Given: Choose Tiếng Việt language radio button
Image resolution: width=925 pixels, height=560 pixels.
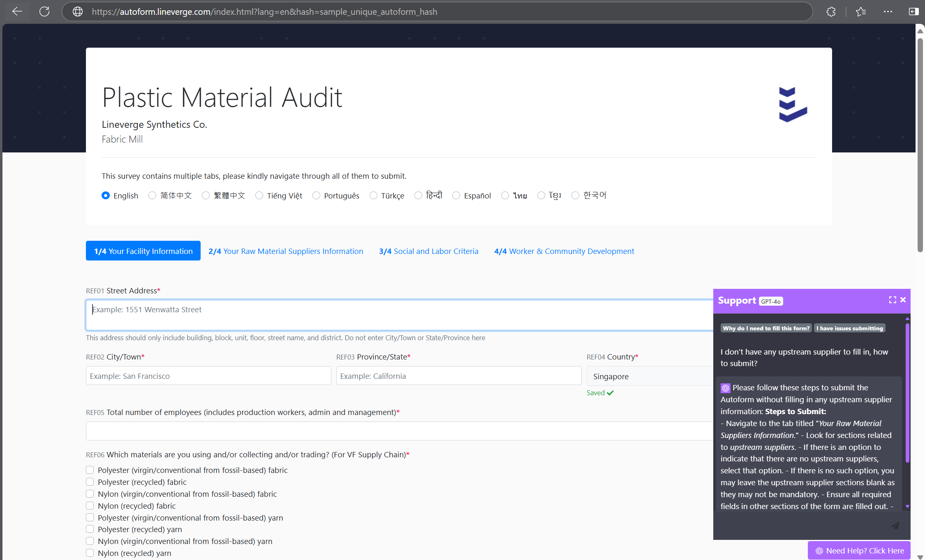Looking at the screenshot, I should tap(259, 196).
